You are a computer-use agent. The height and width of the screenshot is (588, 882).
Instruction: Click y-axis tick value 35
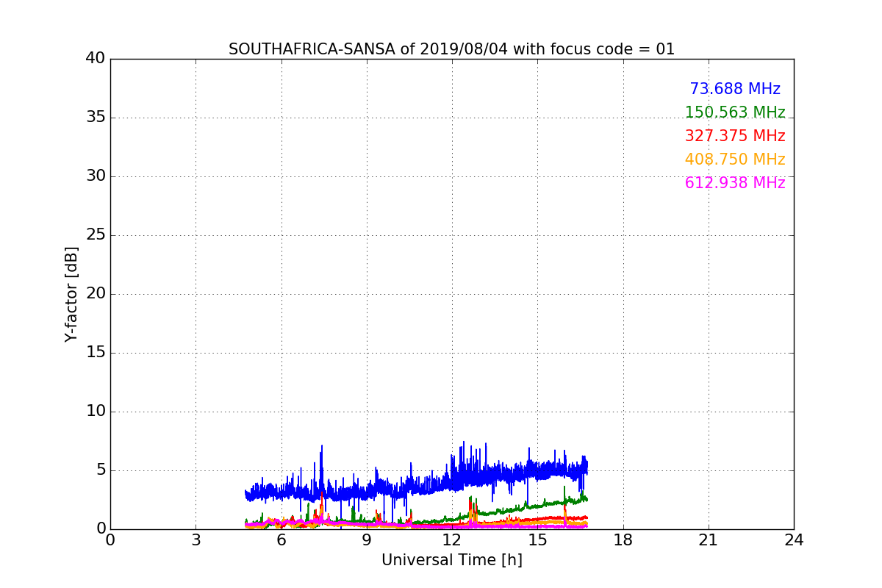(96, 118)
